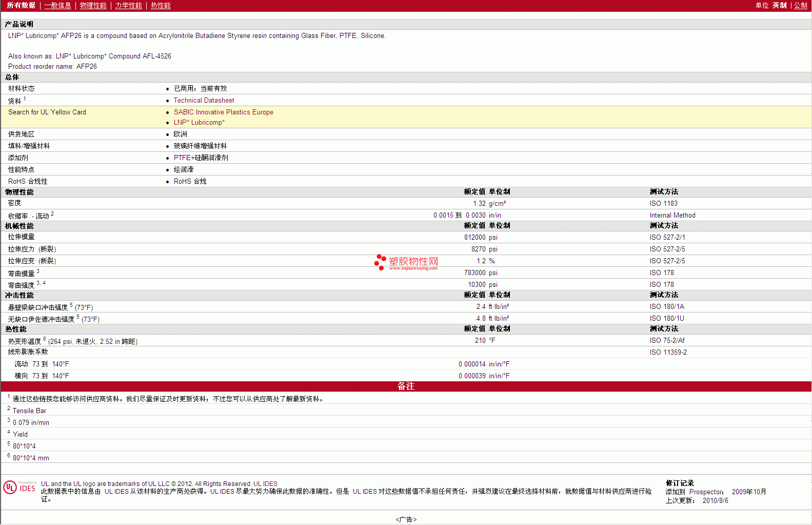Click the ISO 1183 test method

point(663,204)
